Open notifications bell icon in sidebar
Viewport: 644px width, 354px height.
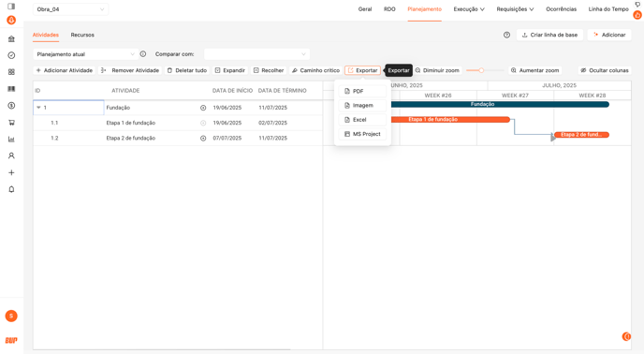pos(11,189)
